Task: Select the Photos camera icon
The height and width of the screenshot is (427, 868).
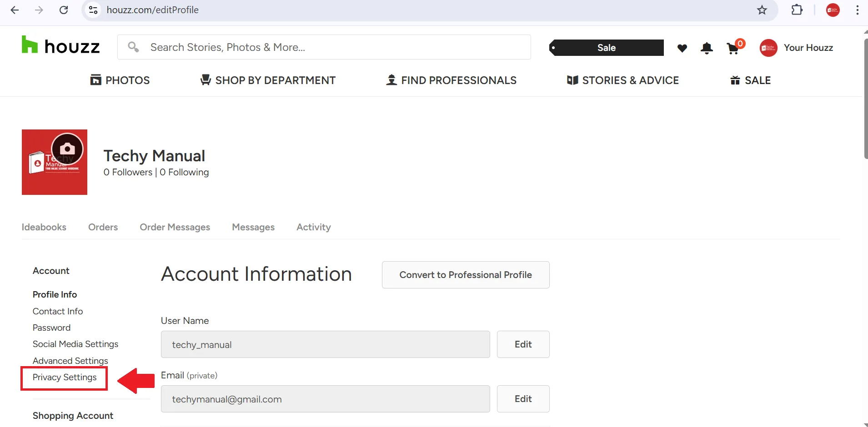Action: pos(96,79)
